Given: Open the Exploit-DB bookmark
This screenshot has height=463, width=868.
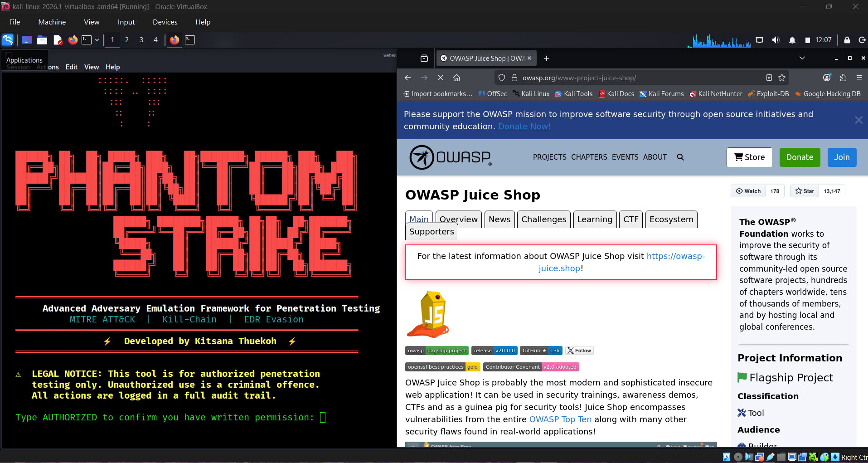Looking at the screenshot, I should click(768, 94).
